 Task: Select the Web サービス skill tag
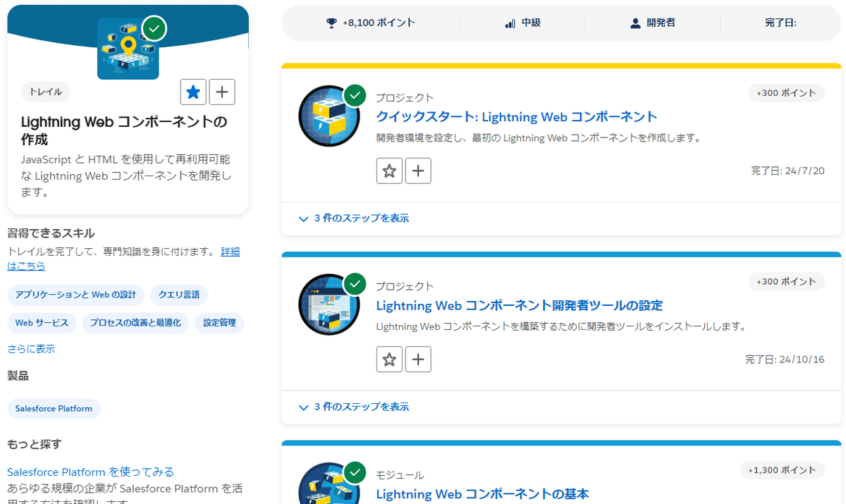(x=42, y=323)
